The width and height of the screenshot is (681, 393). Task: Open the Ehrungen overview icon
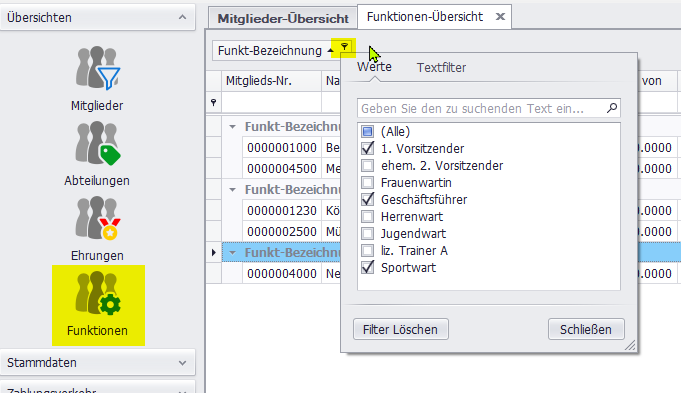(x=97, y=218)
